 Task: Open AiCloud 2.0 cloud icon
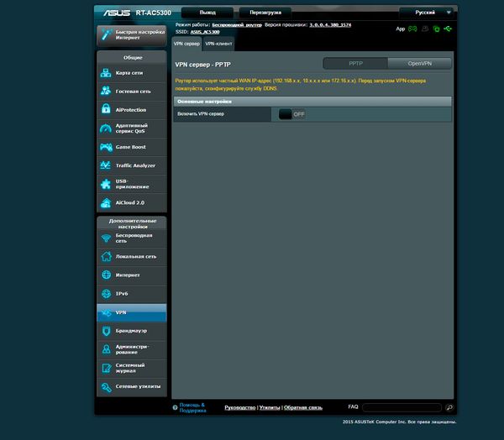click(x=106, y=202)
